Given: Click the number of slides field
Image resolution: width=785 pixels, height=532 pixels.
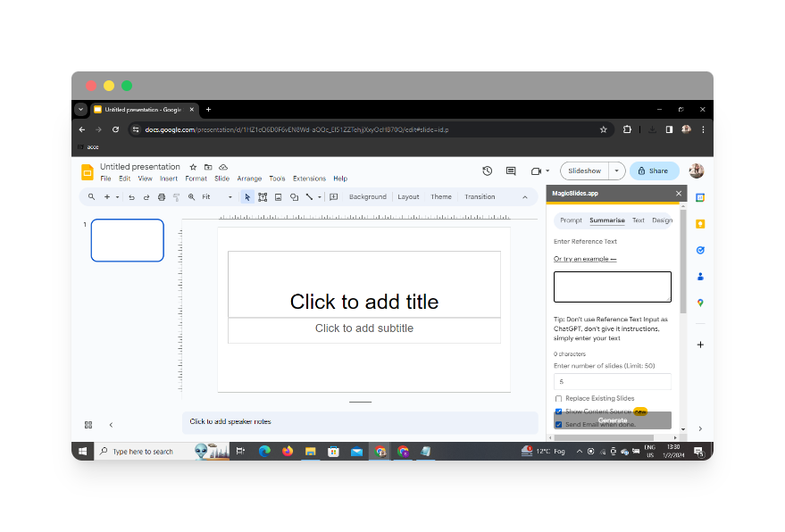Looking at the screenshot, I should (613, 382).
